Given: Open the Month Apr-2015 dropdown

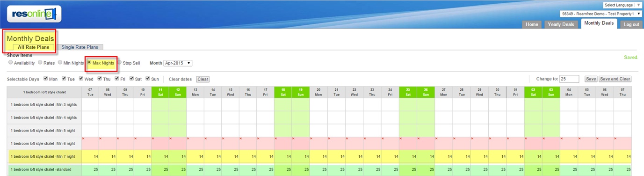Looking at the screenshot, I should (178, 63).
